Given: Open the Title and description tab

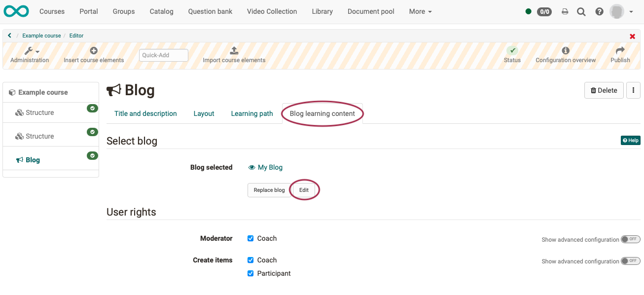Looking at the screenshot, I should click(x=145, y=113).
